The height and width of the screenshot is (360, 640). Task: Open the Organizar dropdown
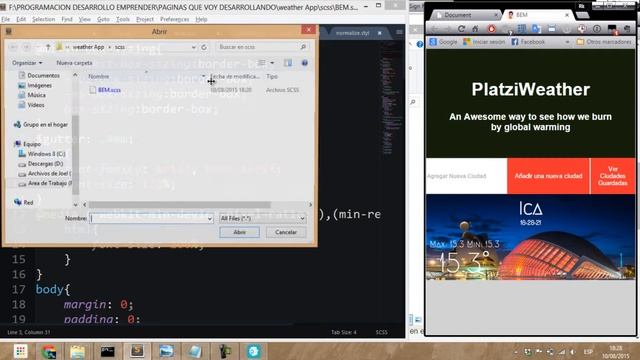[x=27, y=63]
